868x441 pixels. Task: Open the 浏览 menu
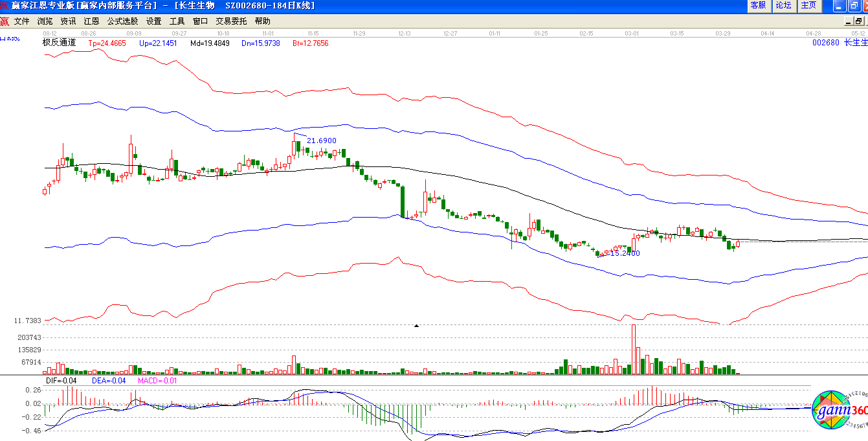[45, 21]
